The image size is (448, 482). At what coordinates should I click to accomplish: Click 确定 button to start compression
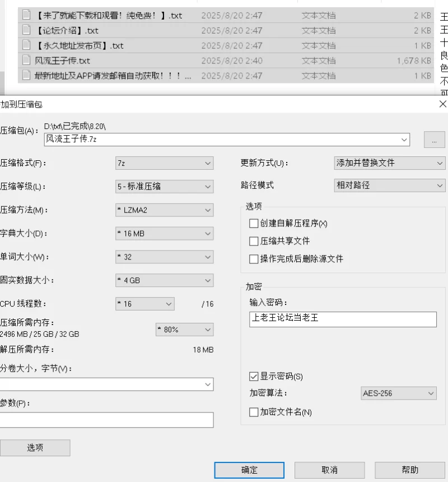pyautogui.click(x=249, y=470)
